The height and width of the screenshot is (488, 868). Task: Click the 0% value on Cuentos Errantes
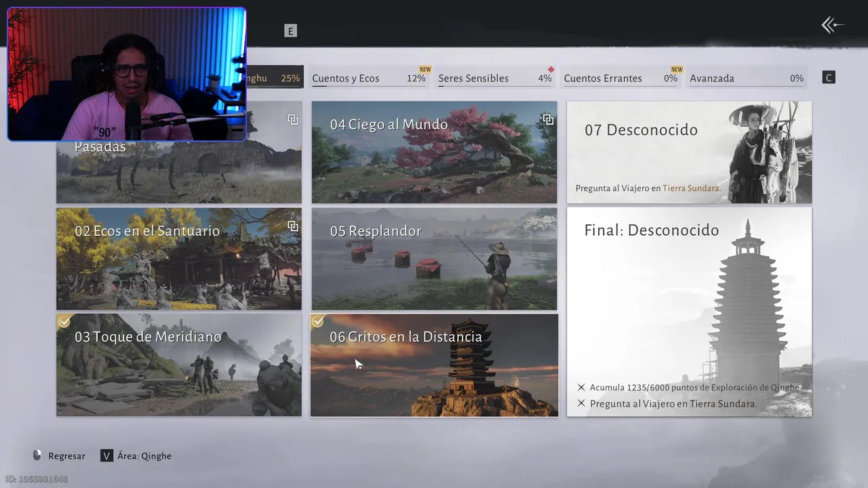coord(671,79)
